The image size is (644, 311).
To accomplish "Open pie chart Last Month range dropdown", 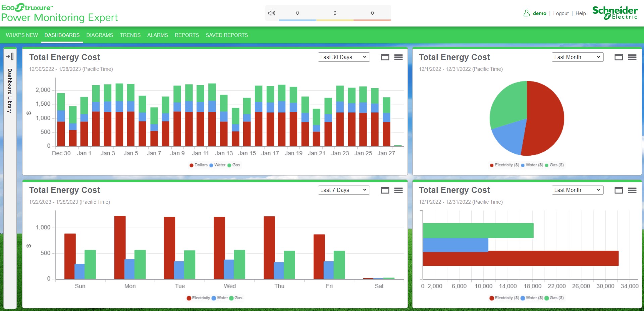I will tap(577, 57).
